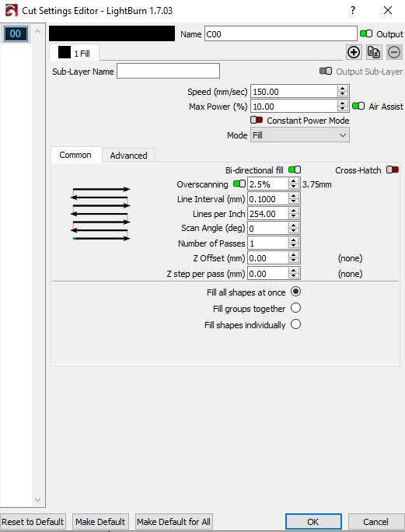Click the Reset to Default button
The width and height of the screenshot is (405, 532).
(x=33, y=521)
